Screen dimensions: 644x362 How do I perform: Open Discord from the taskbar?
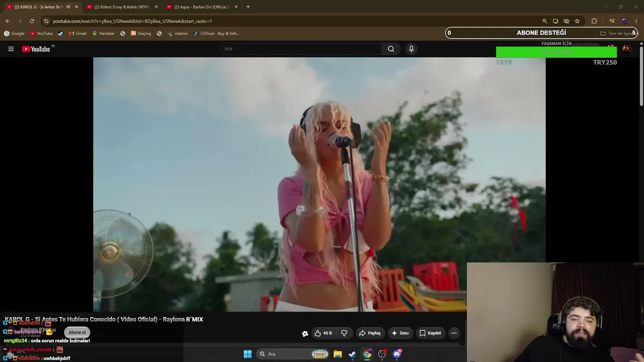397,354
